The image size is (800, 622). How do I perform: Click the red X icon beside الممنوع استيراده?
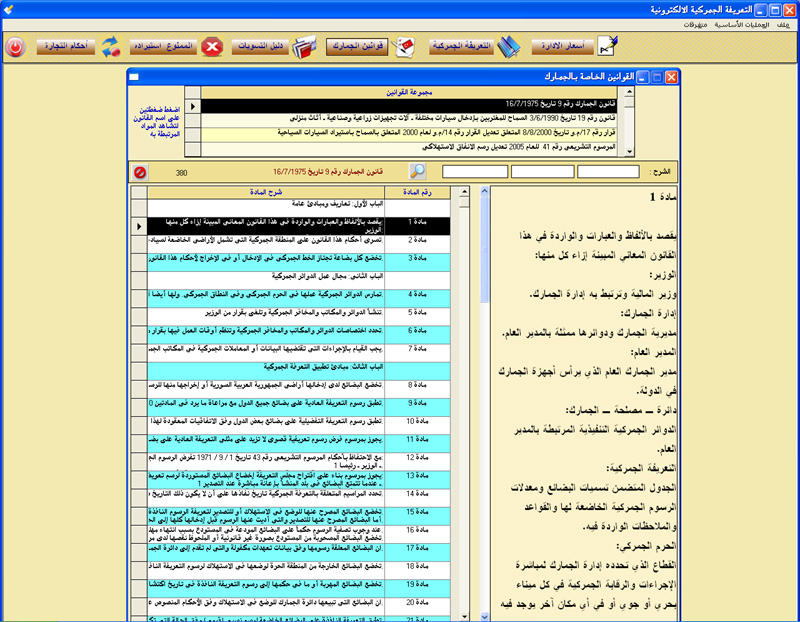(212, 46)
